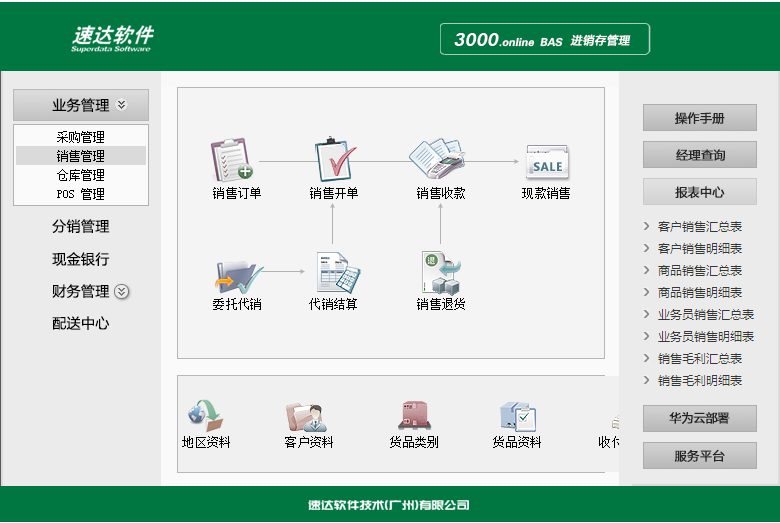Expand arrow beside 客户销售明细表
The image size is (780, 523).
pos(646,248)
